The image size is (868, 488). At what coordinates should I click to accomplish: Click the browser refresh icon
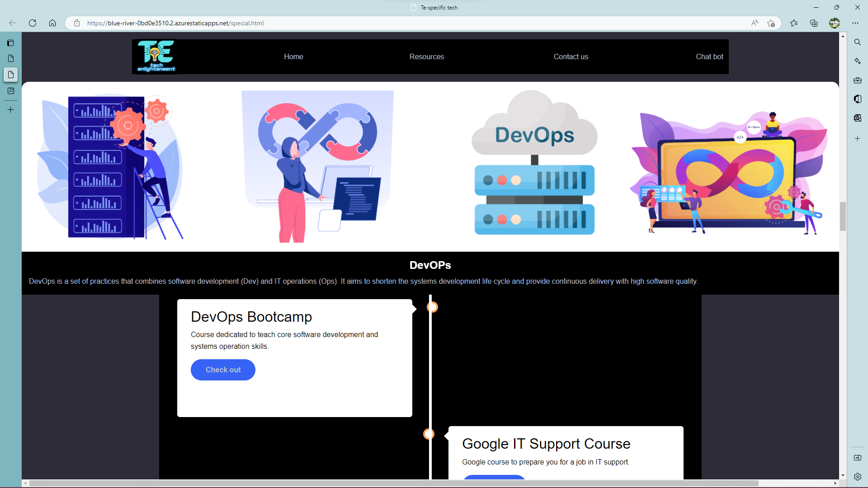pyautogui.click(x=33, y=23)
